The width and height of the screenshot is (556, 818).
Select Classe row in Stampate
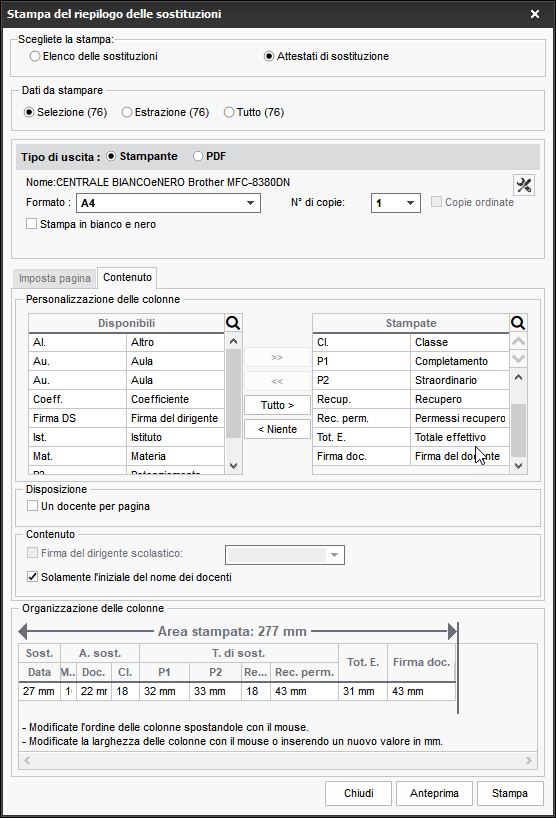(411, 342)
